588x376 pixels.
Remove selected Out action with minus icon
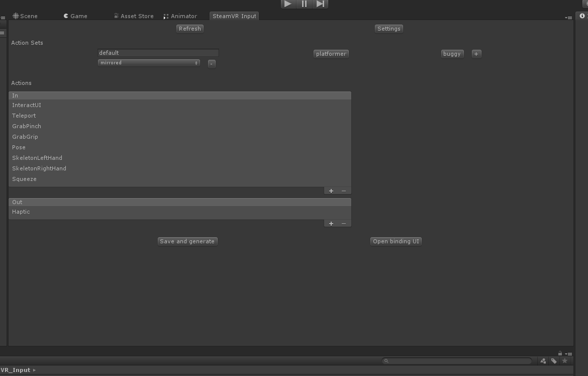point(343,224)
